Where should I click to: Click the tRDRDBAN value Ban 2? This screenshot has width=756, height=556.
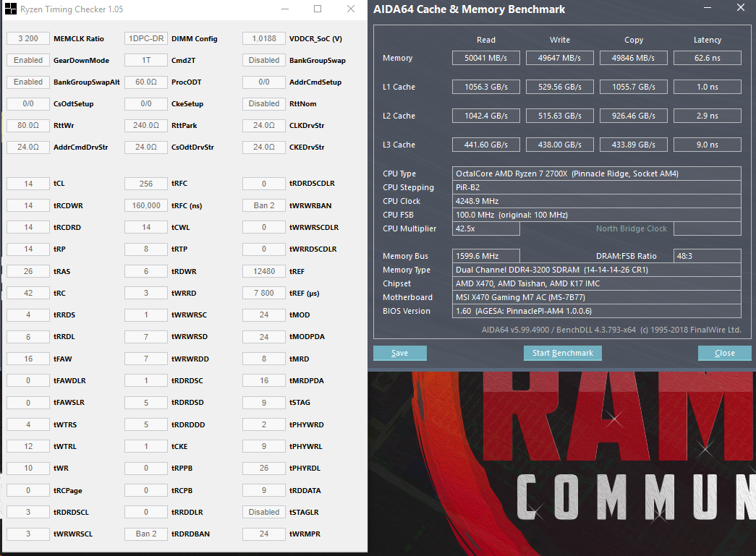[146, 534]
